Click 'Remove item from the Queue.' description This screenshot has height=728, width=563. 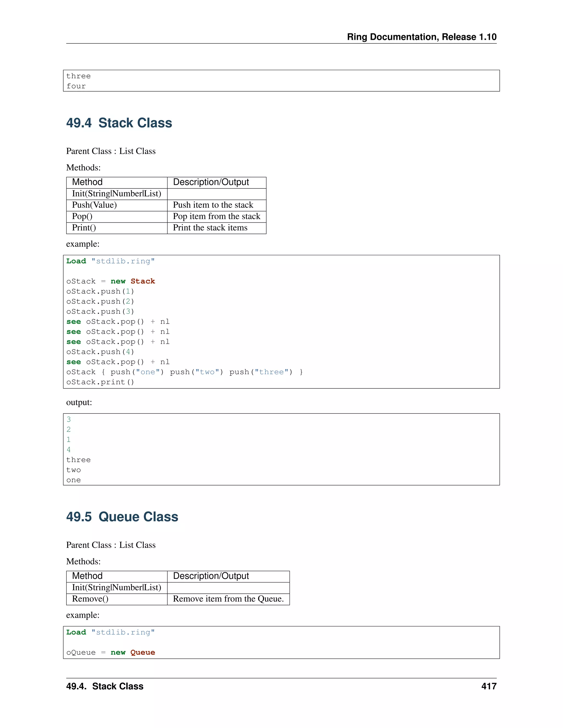click(228, 599)
